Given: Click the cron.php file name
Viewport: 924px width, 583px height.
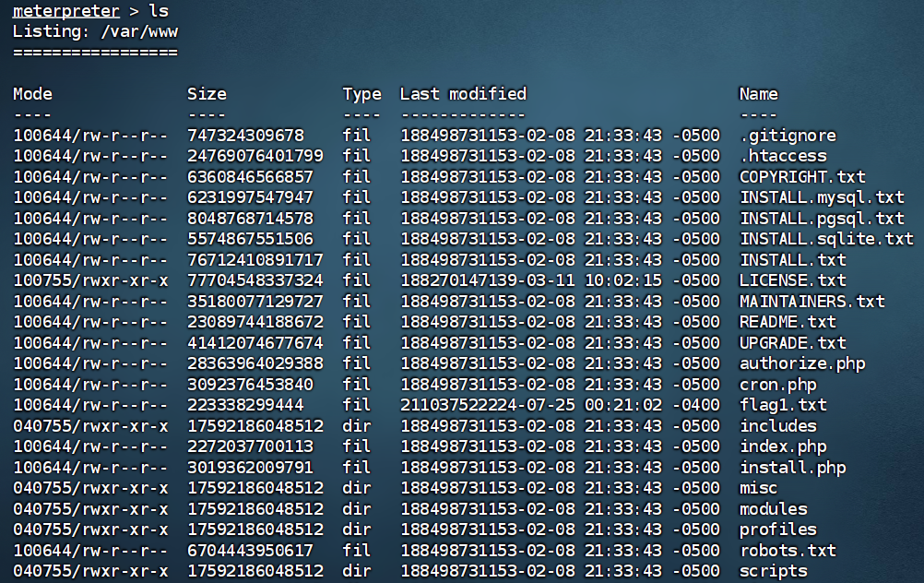Looking at the screenshot, I should tap(777, 385).
